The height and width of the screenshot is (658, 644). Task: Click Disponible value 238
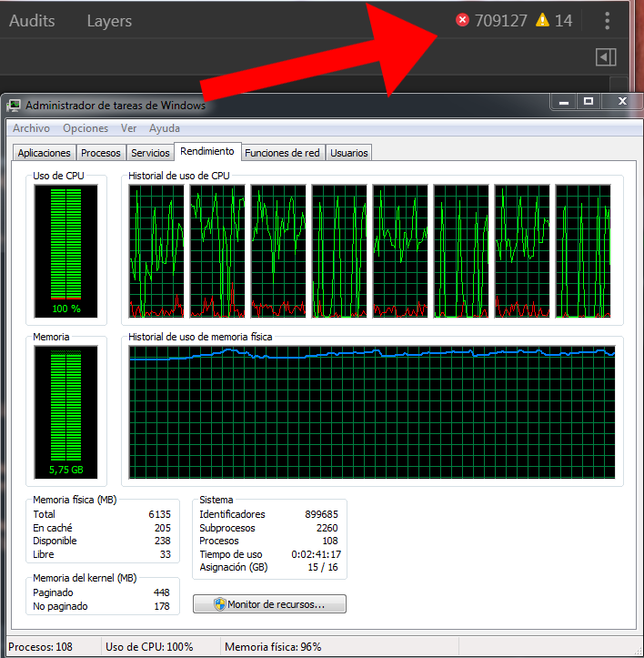point(162,541)
